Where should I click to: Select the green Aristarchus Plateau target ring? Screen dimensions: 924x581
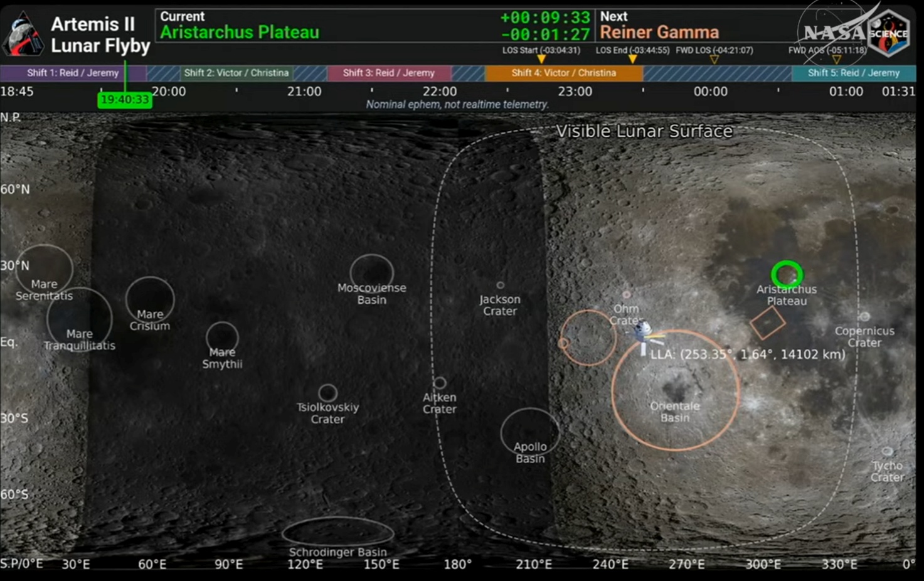(787, 274)
